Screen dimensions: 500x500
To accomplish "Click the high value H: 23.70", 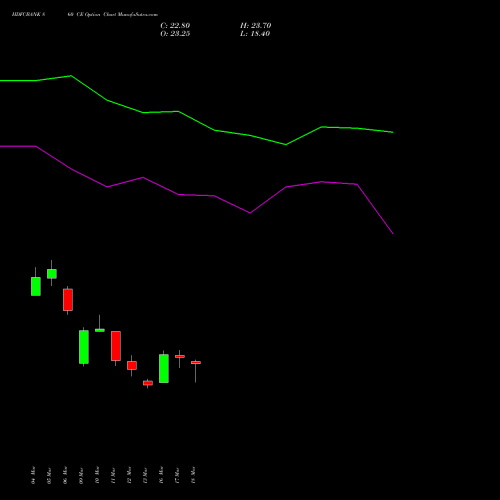I will (x=255, y=26).
